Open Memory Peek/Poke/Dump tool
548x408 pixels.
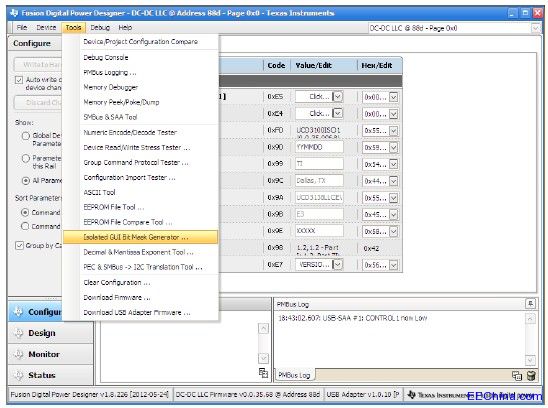tap(140, 102)
